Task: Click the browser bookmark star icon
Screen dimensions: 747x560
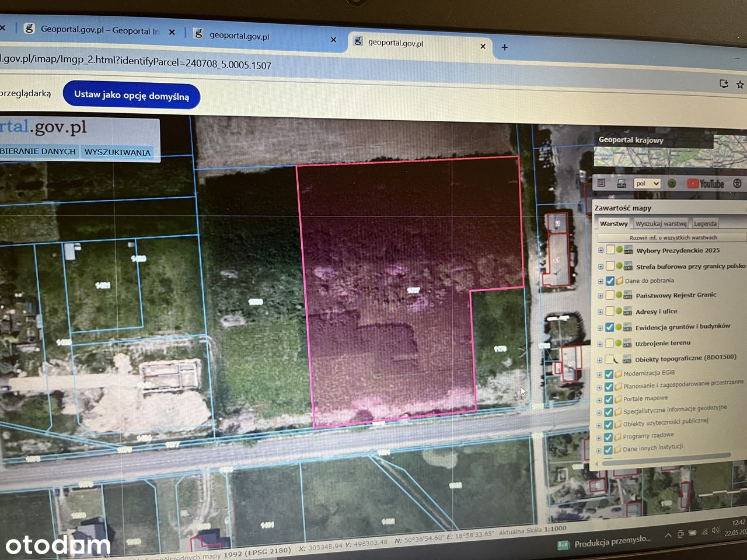Action: 740,85
